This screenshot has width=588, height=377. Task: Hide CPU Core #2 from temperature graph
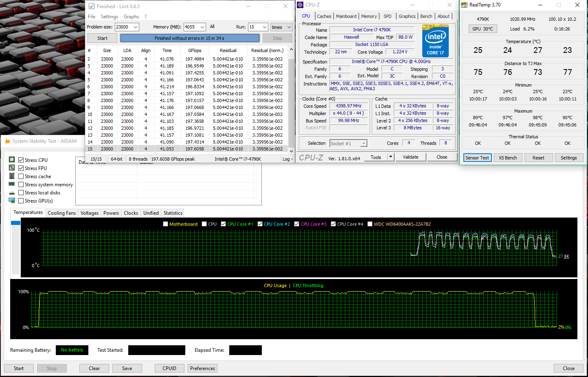(x=260, y=224)
